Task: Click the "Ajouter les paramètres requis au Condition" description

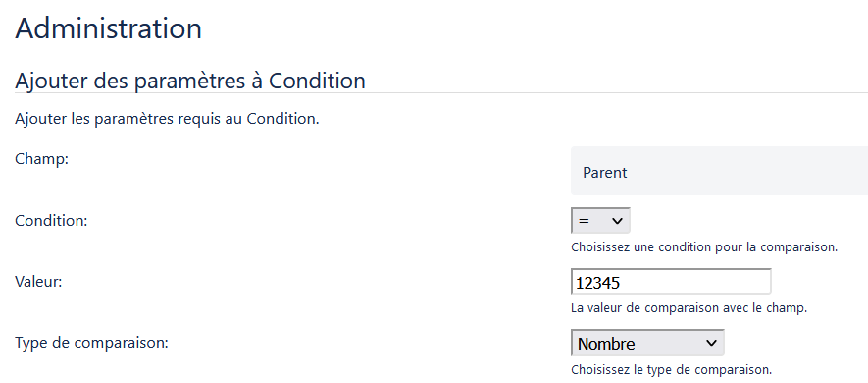Action: point(167,119)
